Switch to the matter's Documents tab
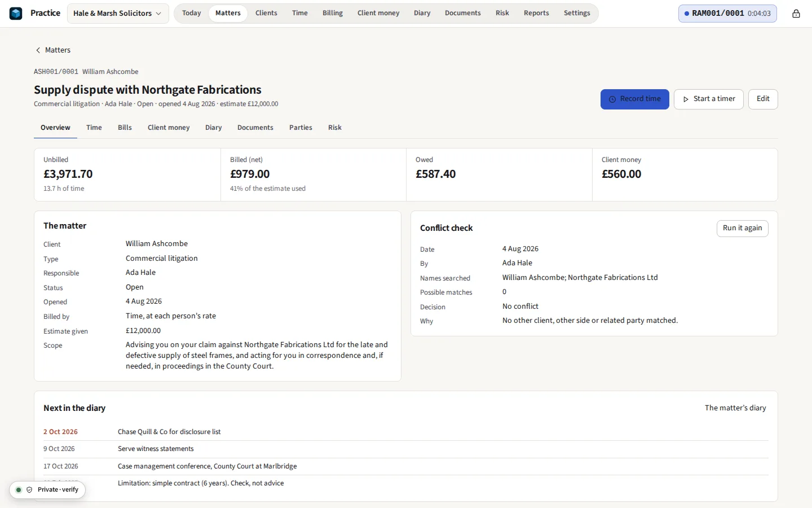Image resolution: width=812 pixels, height=508 pixels. click(255, 128)
